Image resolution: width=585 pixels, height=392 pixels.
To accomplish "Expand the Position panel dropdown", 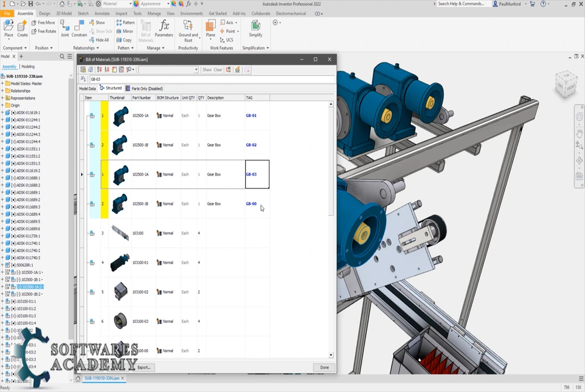I will [44, 48].
